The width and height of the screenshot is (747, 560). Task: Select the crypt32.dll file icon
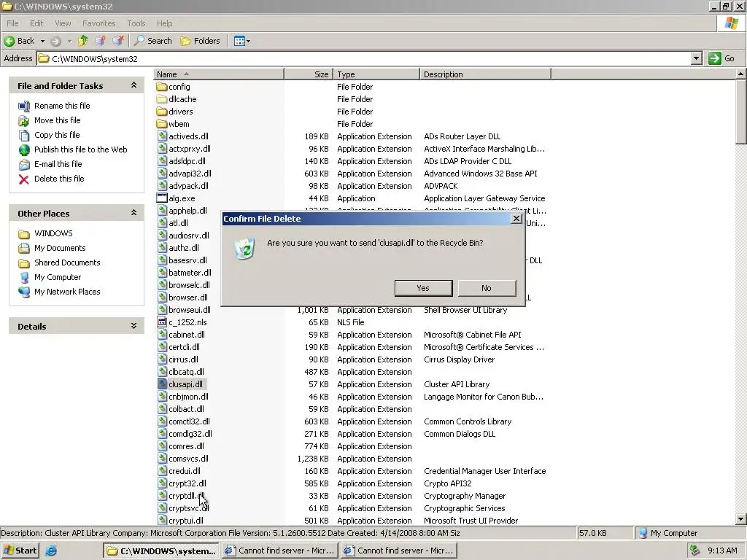point(162,483)
